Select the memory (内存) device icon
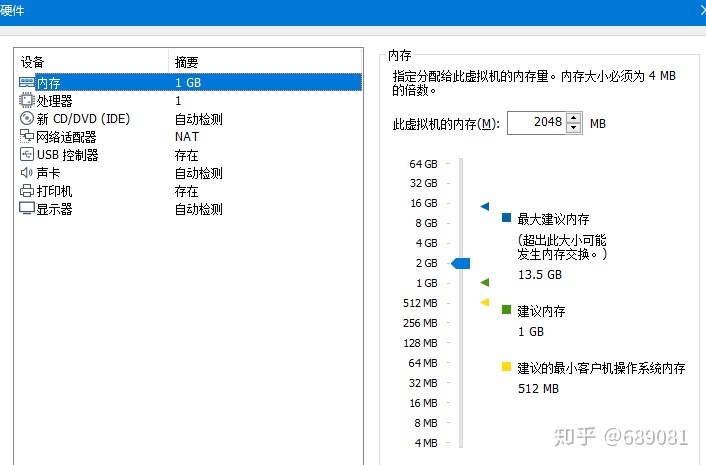Image resolution: width=706 pixels, height=465 pixels. click(27, 82)
